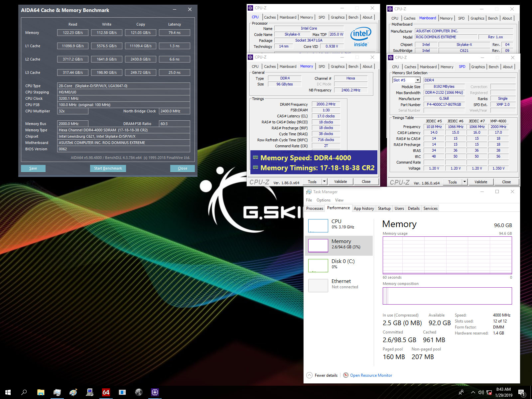The height and width of the screenshot is (399, 532).
Task: Click the Resource Monitor gauge icon
Action: 346,375
